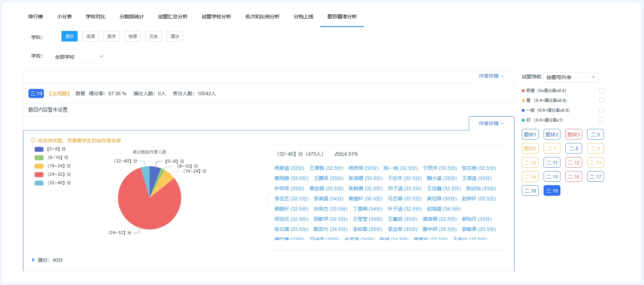The width and height of the screenshot is (644, 285).
Task: Select the 语文 subject button
Action: (x=70, y=36)
